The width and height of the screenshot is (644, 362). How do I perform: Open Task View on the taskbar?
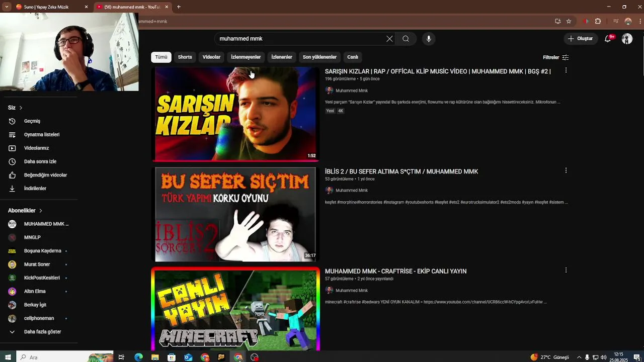(121, 357)
